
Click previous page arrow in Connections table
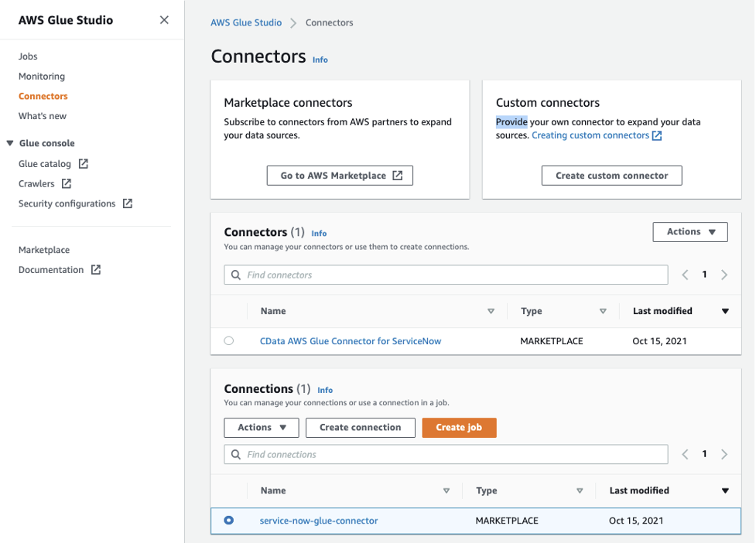[x=685, y=454]
